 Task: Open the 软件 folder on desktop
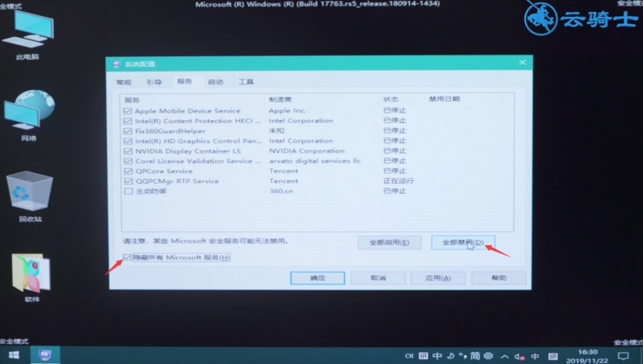[x=31, y=278]
